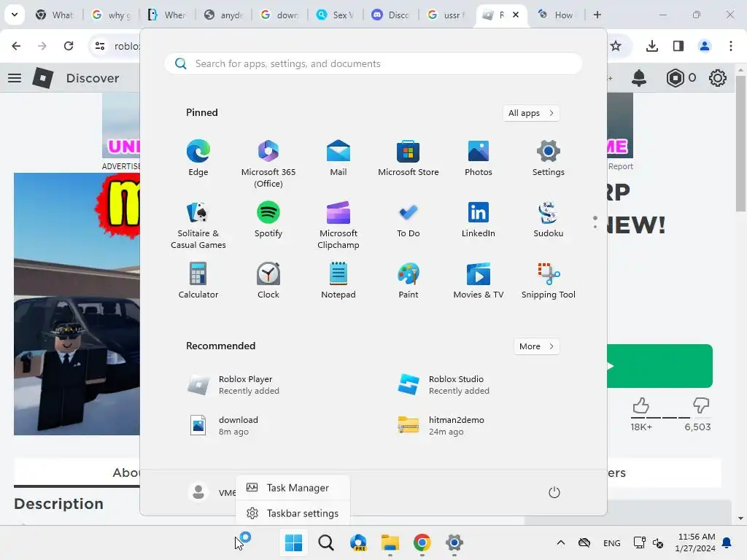
Task: Open File Explorer from the taskbar
Action: 390,542
